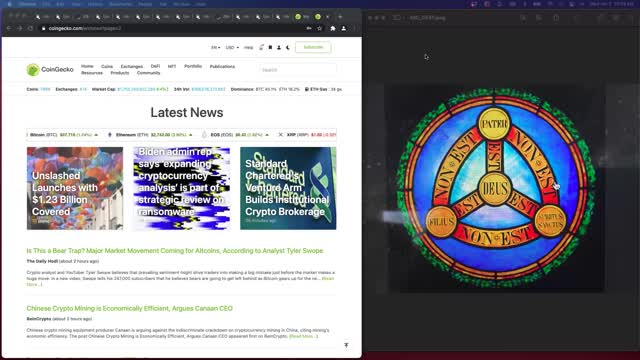Click the scroll-to-top arrow icon
The height and width of the screenshot is (360, 640).
click(x=346, y=345)
